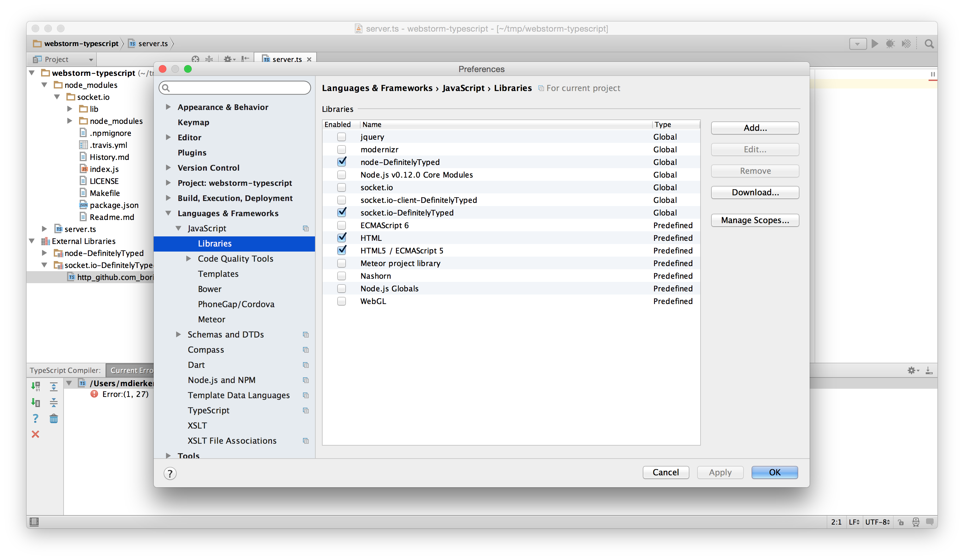This screenshot has height=560, width=964.
Task: Click the OK button
Action: pos(774,472)
